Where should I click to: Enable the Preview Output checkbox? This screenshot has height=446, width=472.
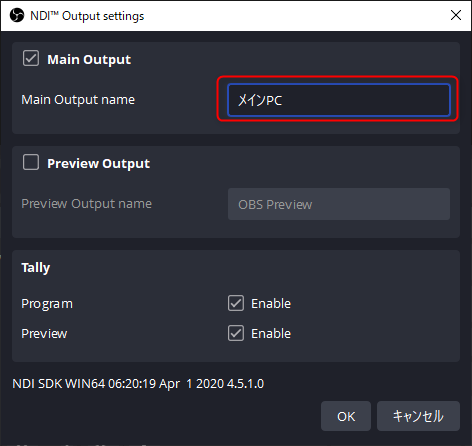pos(31,162)
